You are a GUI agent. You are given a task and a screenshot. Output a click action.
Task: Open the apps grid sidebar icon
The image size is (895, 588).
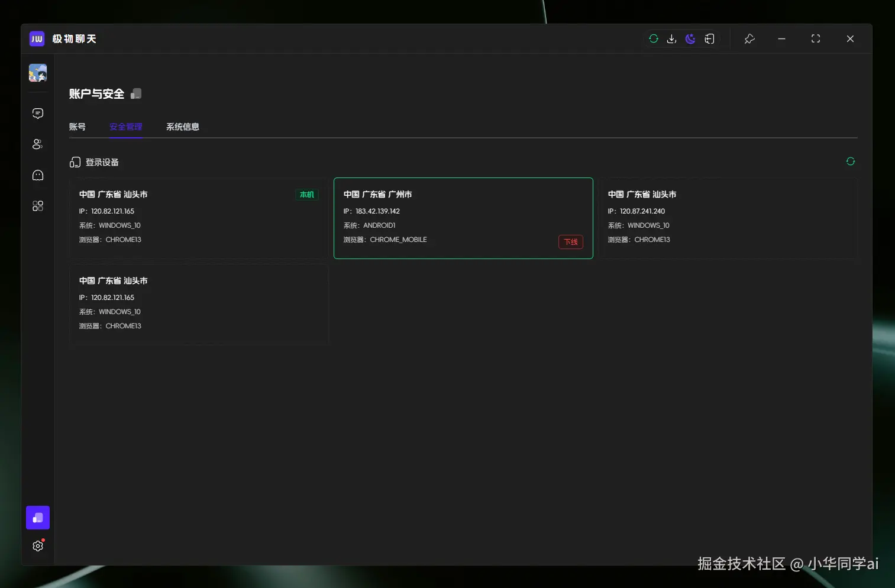point(38,206)
